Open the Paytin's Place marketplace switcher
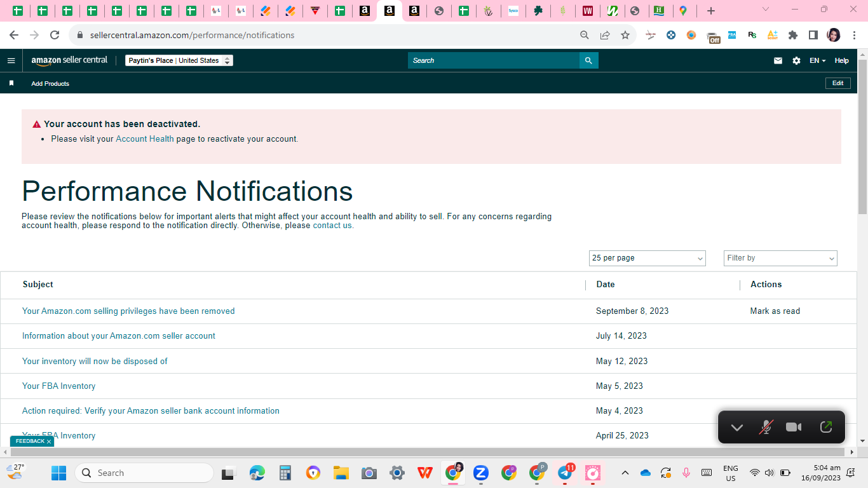This screenshot has width=868, height=488. [x=179, y=60]
